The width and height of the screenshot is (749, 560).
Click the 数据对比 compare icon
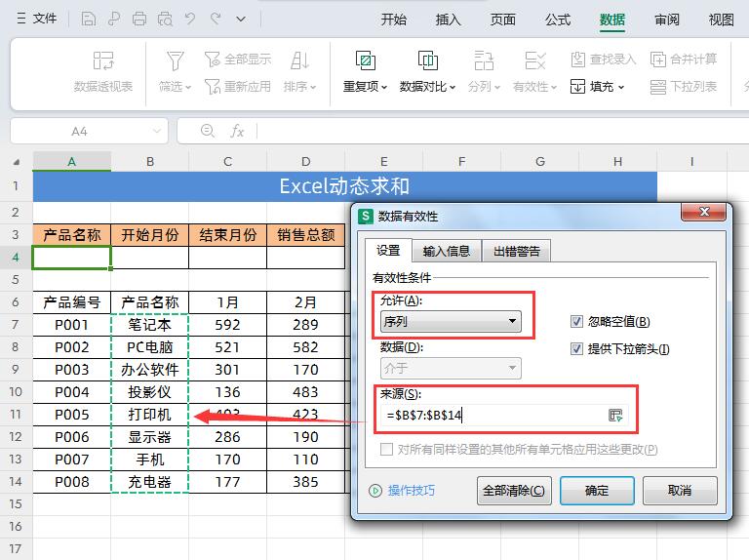coord(428,60)
